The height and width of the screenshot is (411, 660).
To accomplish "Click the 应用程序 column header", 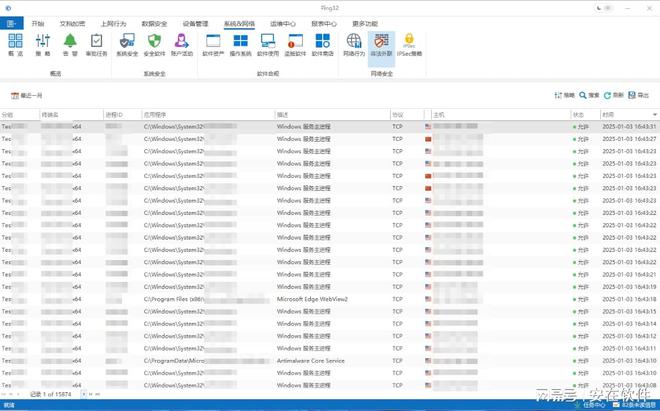I will coord(155,115).
